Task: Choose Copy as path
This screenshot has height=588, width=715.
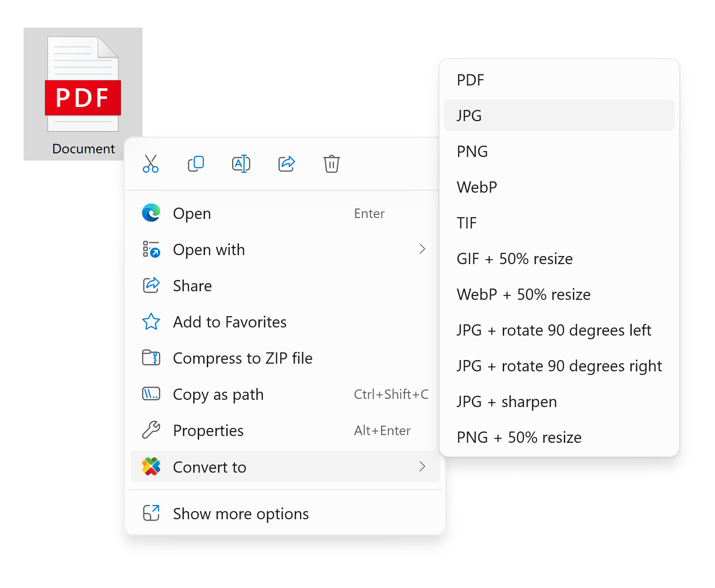Action: coord(218,394)
